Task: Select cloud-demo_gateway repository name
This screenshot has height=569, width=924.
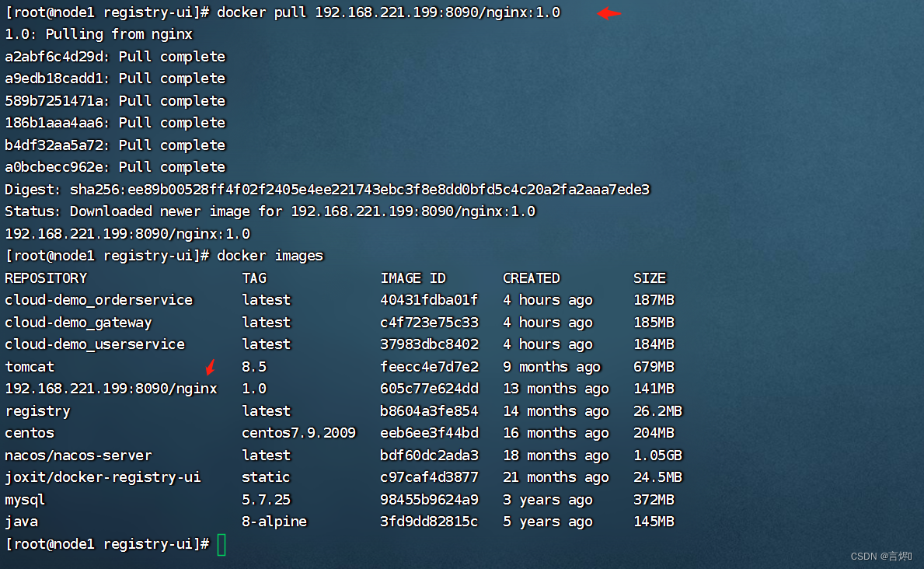Action: click(78, 322)
